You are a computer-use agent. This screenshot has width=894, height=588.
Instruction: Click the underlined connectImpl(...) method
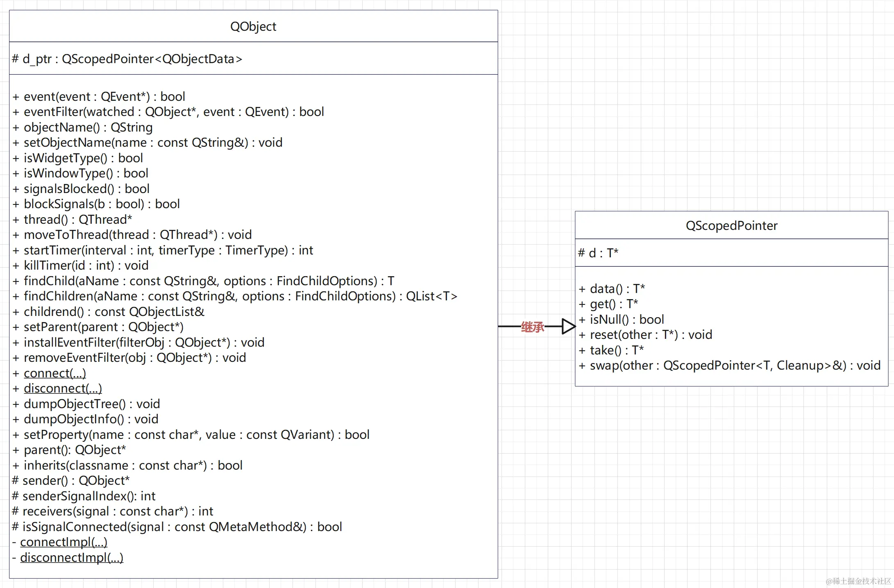pos(64,542)
